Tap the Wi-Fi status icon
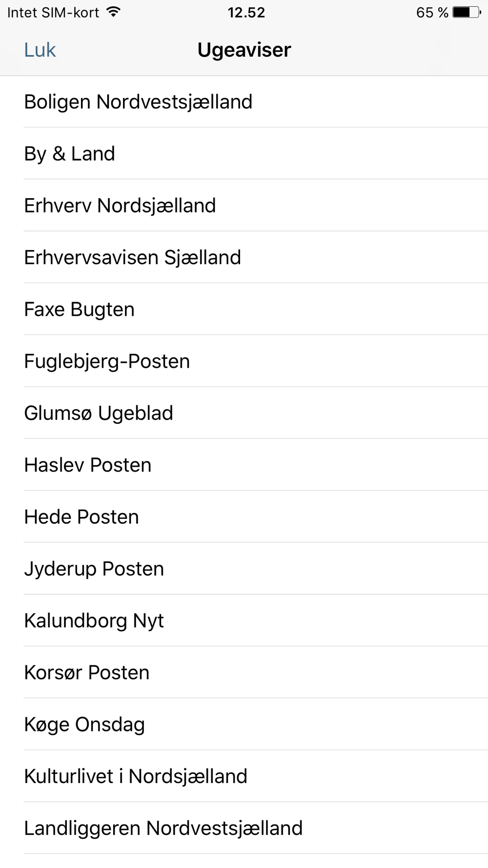Image resolution: width=488 pixels, height=868 pixels. click(113, 12)
